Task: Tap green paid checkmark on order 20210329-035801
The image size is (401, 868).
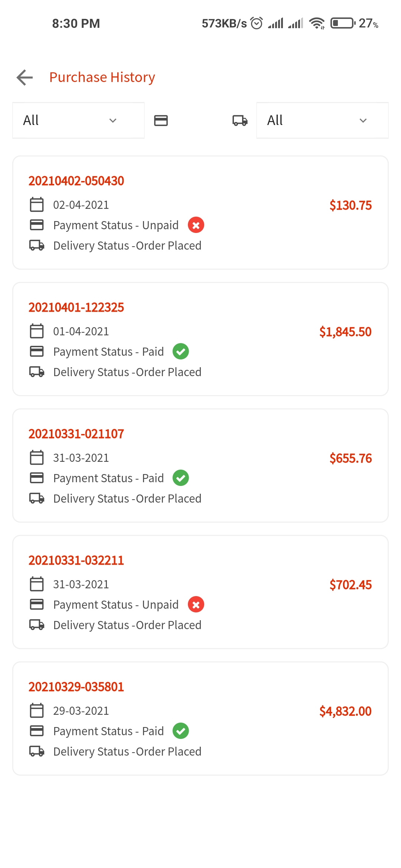Action: 181,731
